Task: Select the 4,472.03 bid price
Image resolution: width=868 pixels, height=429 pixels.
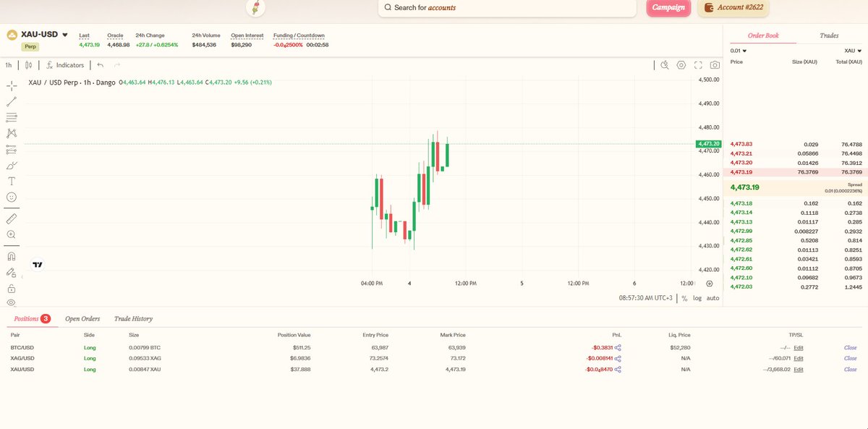Action: click(x=741, y=286)
